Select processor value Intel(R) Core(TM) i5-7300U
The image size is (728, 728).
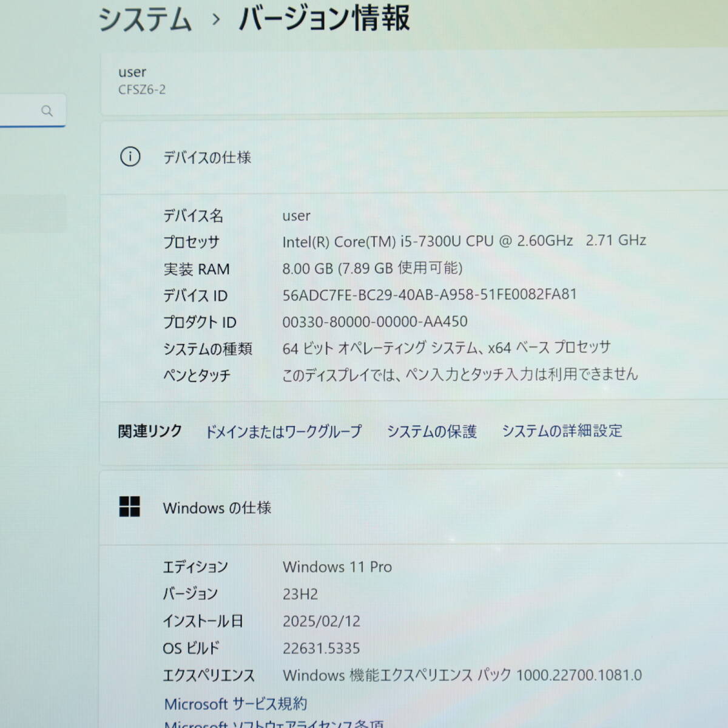pyautogui.click(x=428, y=241)
